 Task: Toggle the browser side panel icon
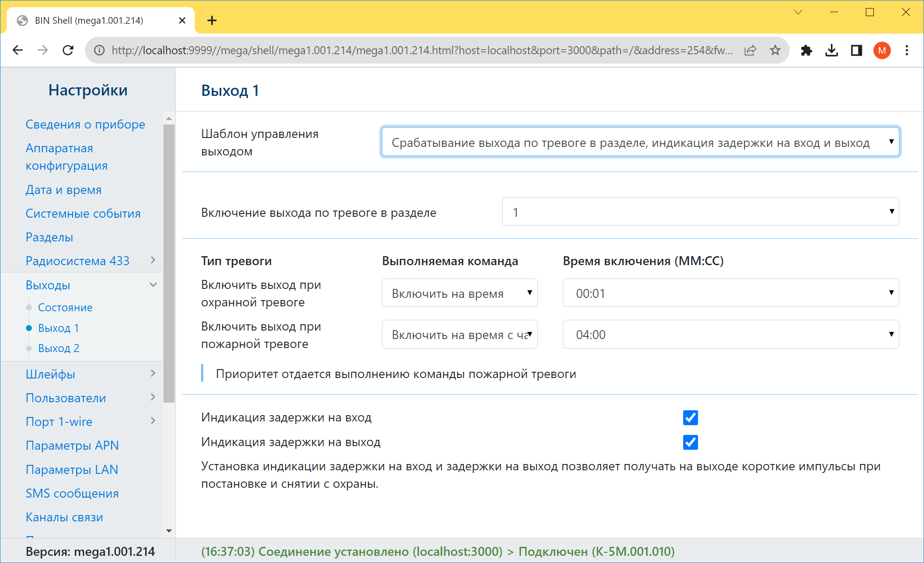click(x=857, y=50)
